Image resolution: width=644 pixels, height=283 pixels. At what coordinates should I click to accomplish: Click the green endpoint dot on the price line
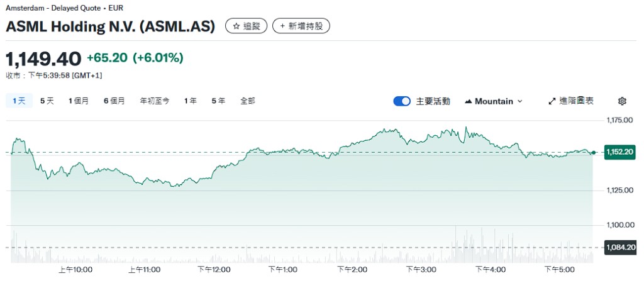click(593, 153)
